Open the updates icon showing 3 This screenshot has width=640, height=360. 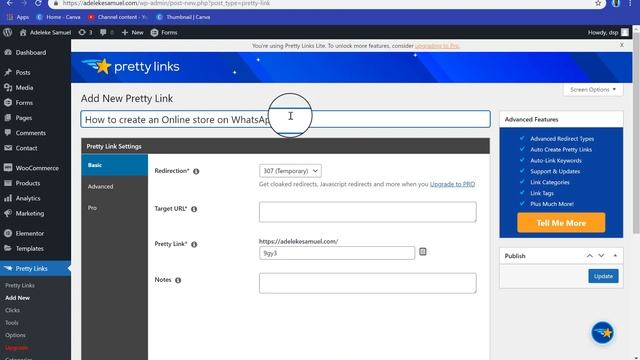85,32
